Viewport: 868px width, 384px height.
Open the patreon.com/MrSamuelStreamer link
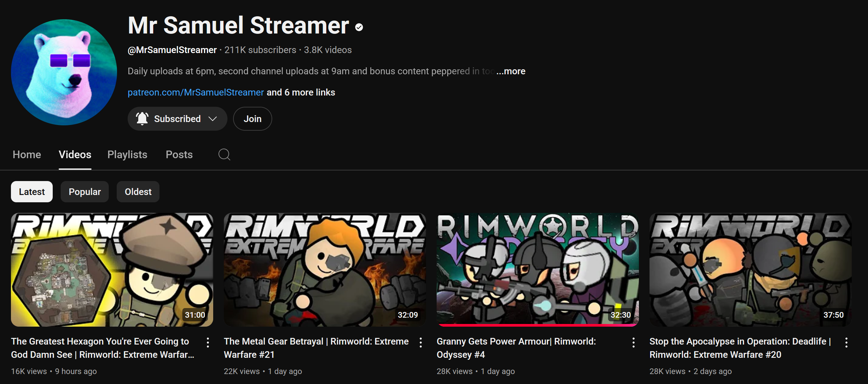[x=195, y=93]
